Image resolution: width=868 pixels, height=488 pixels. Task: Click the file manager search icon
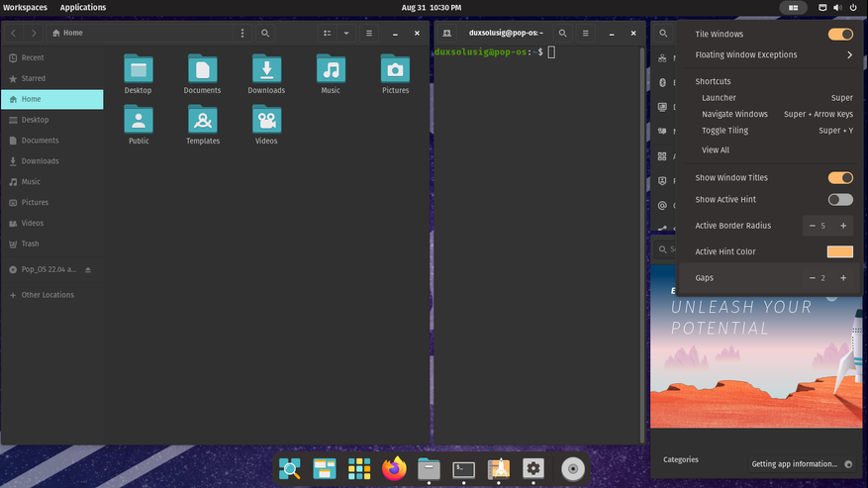click(x=265, y=33)
